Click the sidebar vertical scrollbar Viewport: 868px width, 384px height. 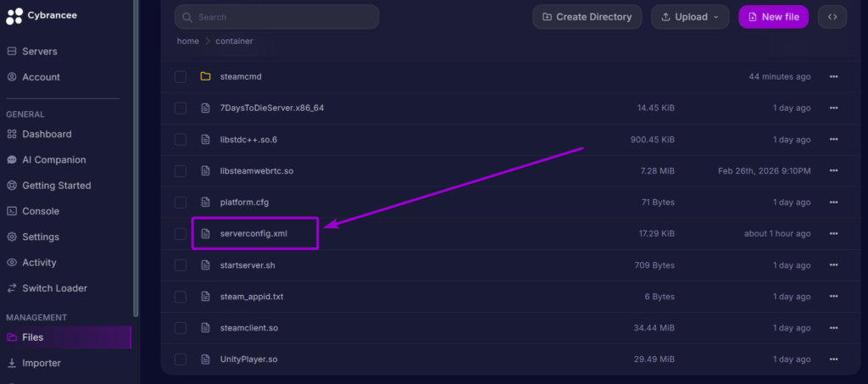[x=136, y=159]
